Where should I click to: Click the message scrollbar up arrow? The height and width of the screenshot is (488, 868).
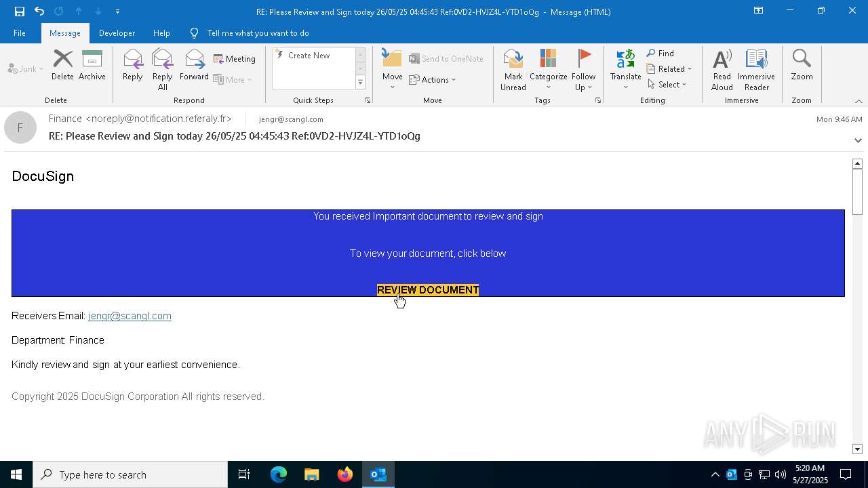click(857, 163)
